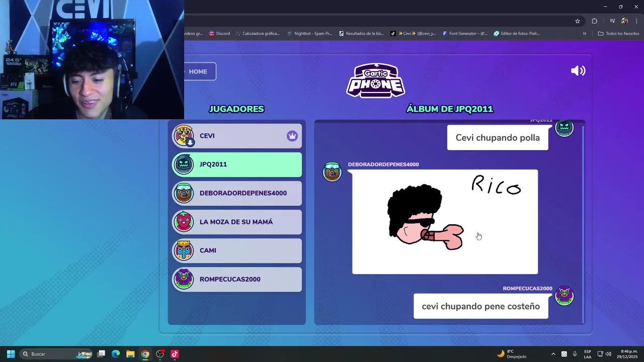Screen dimensions: 644x362
Task: Click JPQ2011's avatar in the players list
Action: (x=184, y=164)
